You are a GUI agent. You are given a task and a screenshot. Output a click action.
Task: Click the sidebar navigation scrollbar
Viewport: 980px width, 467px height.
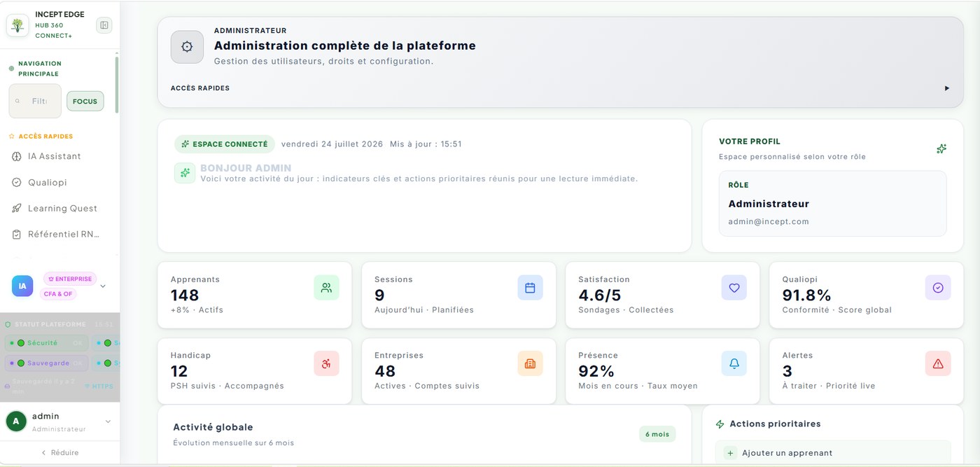coord(117,84)
